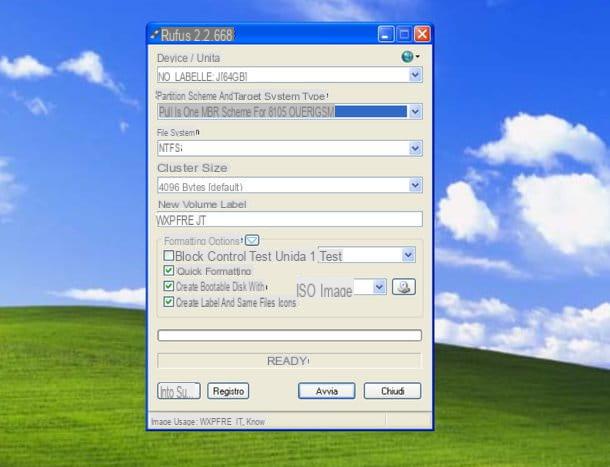
Task: Open the Test passes count dropdown
Action: pyautogui.click(x=408, y=255)
